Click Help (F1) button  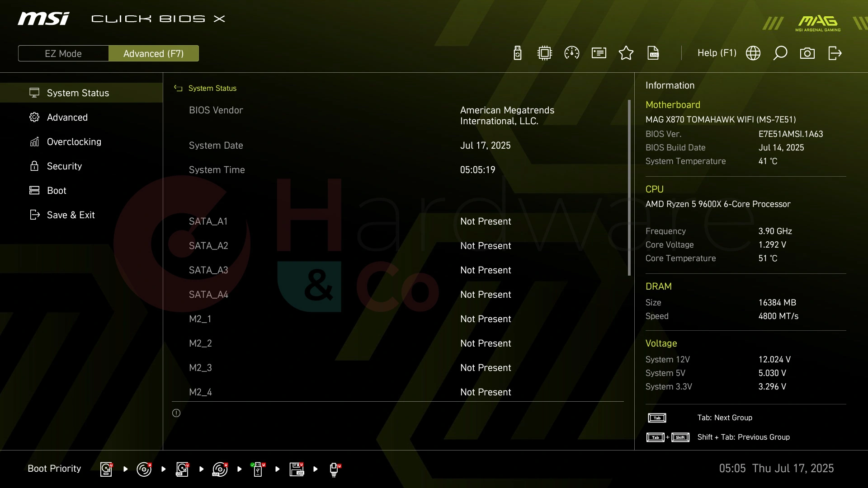[x=717, y=53]
